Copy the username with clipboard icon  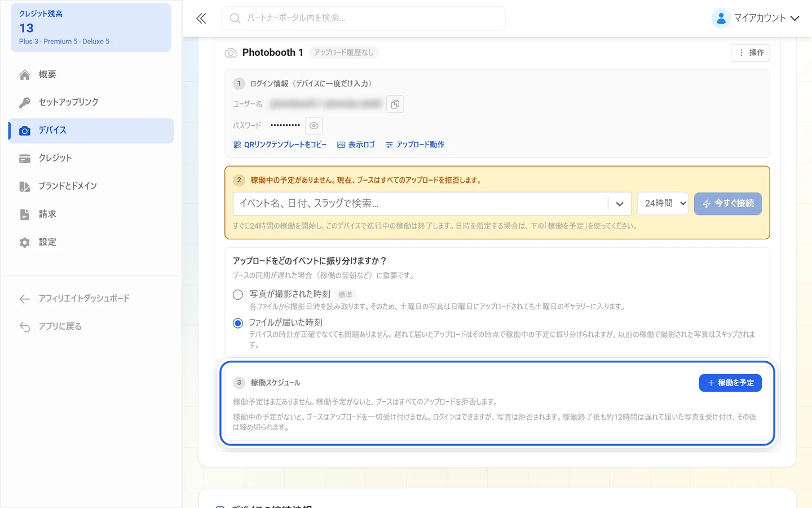(x=395, y=104)
